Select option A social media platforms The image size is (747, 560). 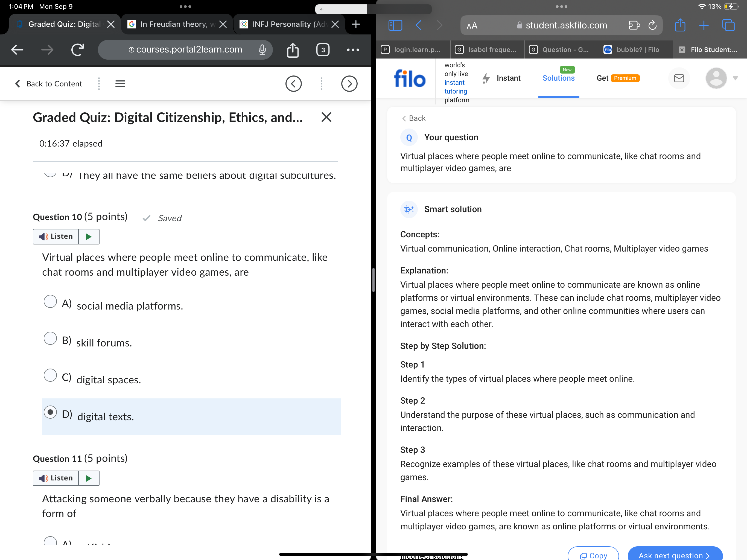(x=50, y=301)
